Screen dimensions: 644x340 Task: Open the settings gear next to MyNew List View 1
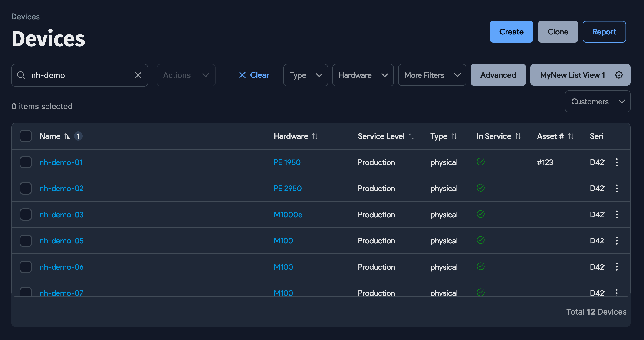coord(619,75)
